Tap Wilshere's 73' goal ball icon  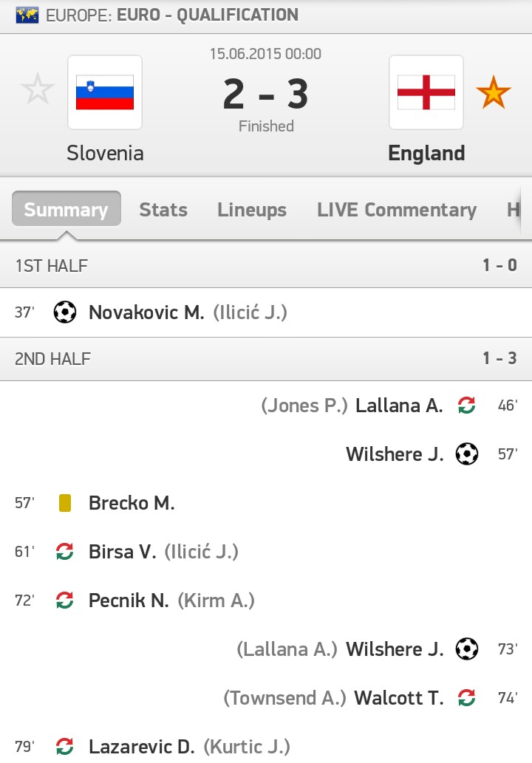[x=467, y=649]
